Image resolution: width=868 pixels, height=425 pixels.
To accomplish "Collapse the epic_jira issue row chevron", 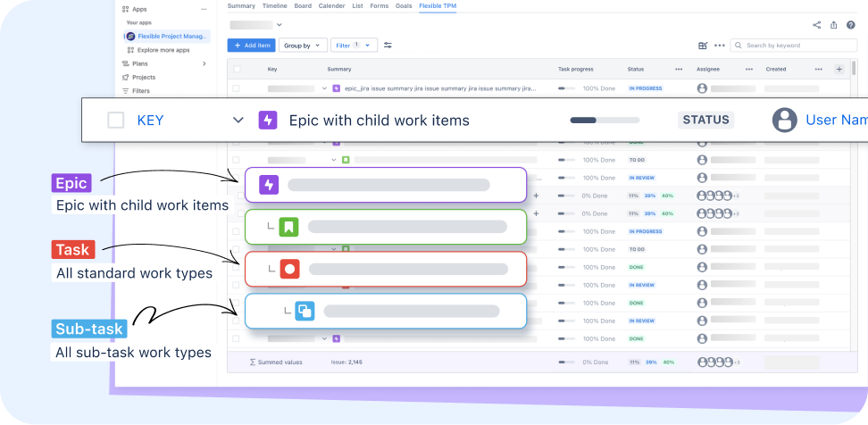I will (x=324, y=88).
